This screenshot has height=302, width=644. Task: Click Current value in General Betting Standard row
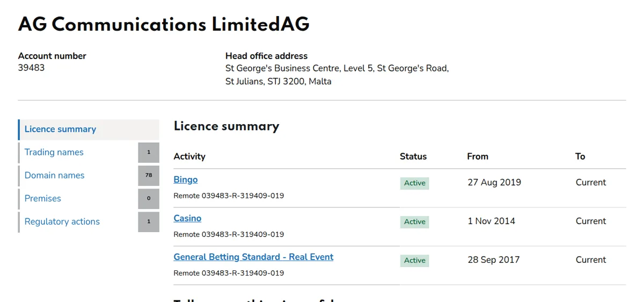591,260
